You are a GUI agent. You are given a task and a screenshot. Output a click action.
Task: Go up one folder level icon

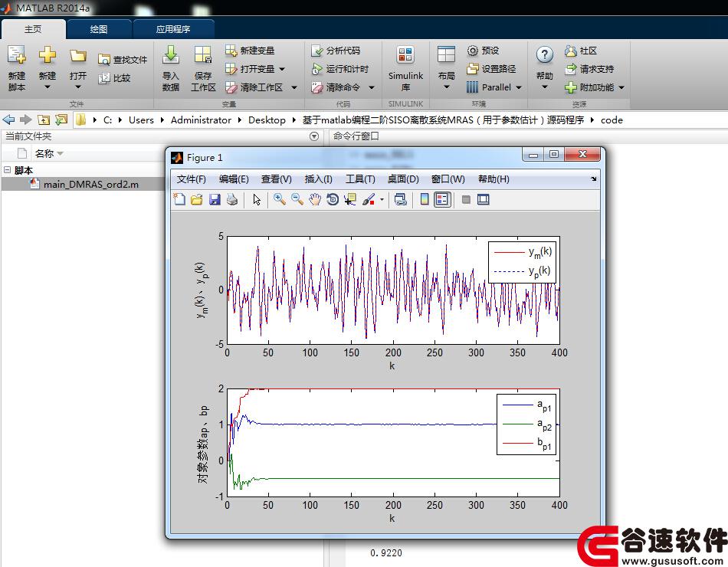(x=44, y=120)
